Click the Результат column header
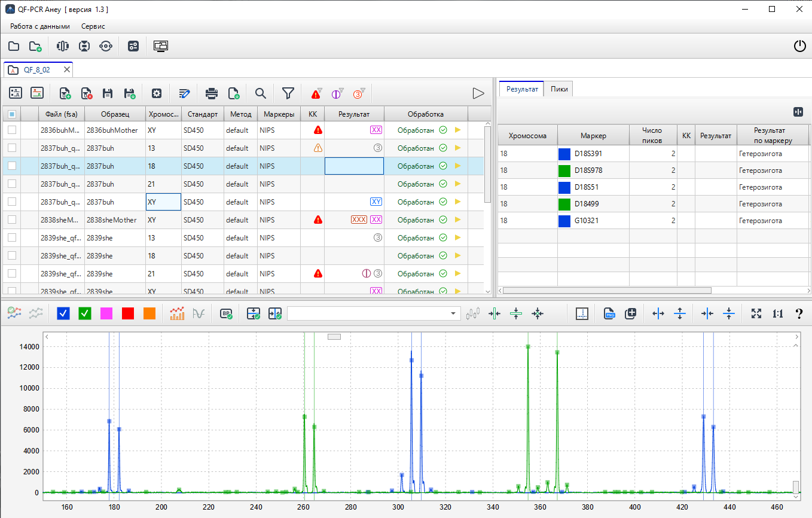The width and height of the screenshot is (812, 518). [x=354, y=114]
